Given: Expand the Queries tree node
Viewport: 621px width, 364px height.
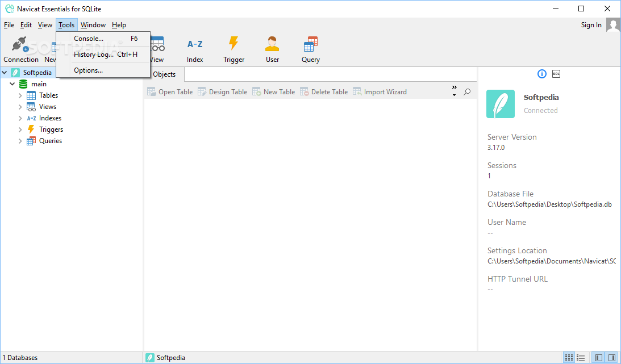Looking at the screenshot, I should click(x=20, y=141).
